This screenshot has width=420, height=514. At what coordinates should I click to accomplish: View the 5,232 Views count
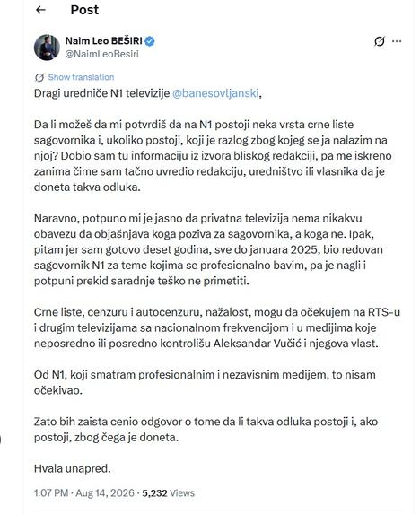(168, 493)
